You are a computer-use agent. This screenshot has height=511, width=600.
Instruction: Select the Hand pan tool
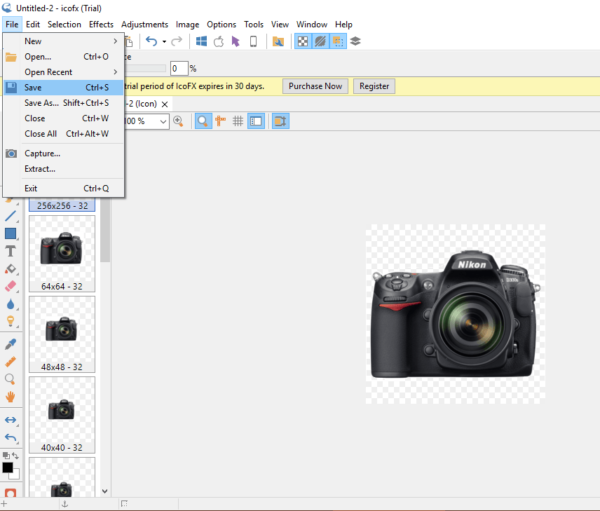coord(10,397)
